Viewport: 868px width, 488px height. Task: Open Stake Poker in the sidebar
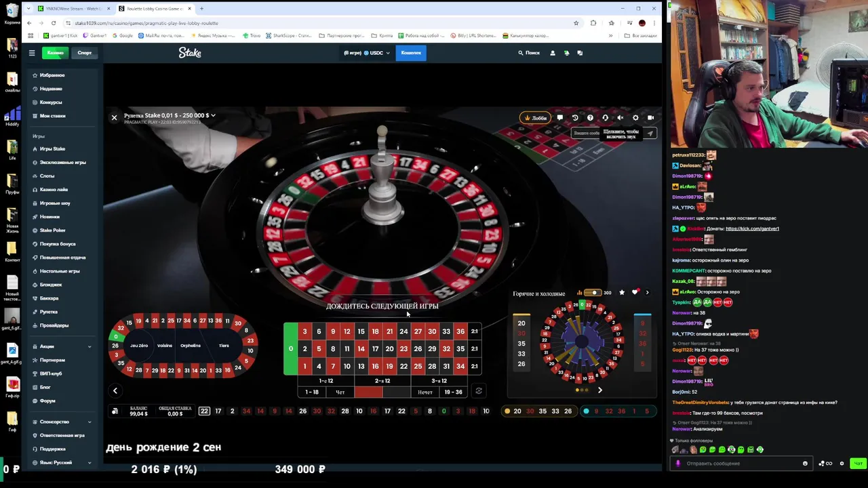point(52,230)
